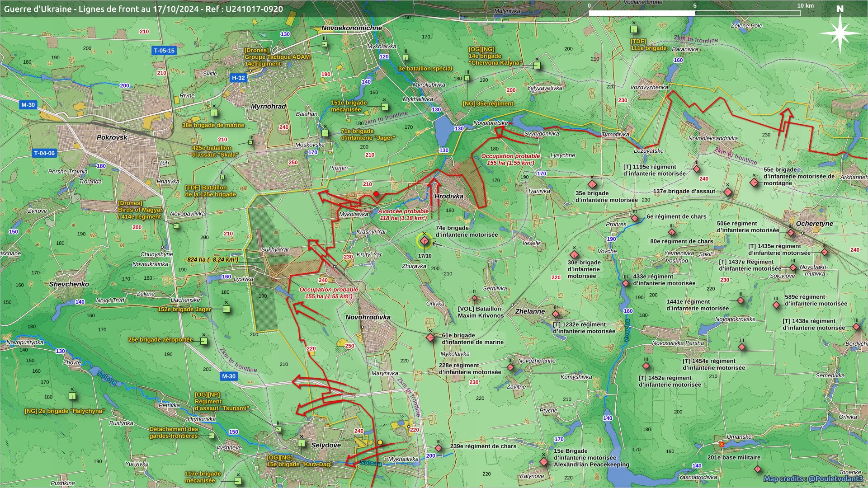Select the Birds of Magyar drone unit marker
Viewport: 868px width, 488px height.
click(x=176, y=226)
